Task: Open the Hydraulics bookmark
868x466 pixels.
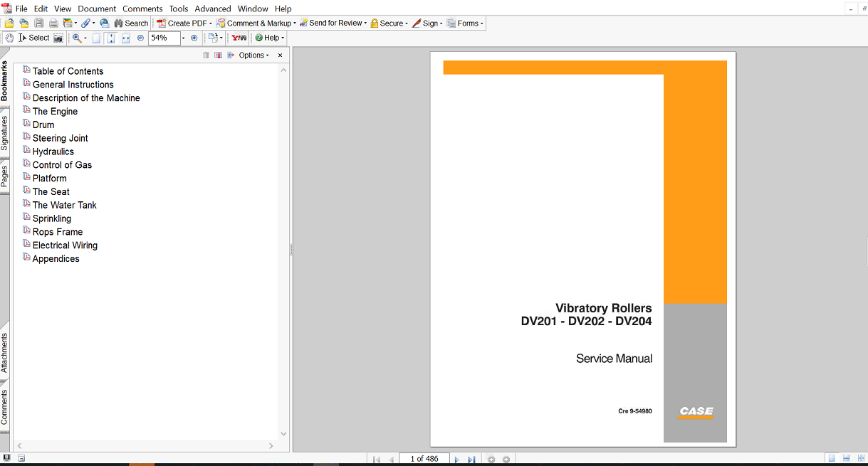Action: click(53, 152)
